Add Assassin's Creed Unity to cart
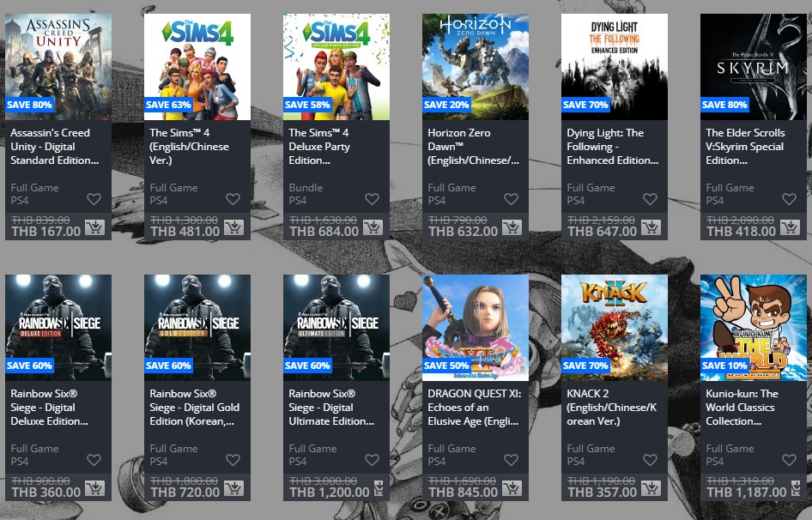 pyautogui.click(x=94, y=227)
